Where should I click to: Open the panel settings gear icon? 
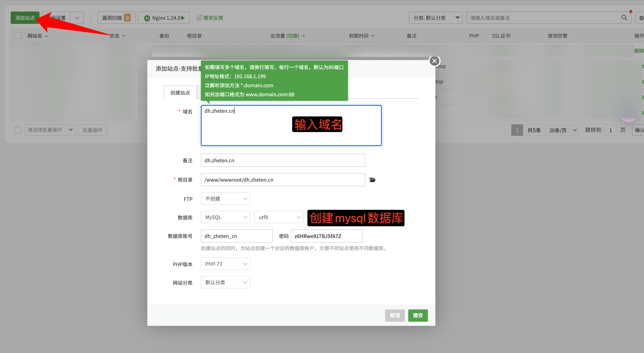(x=641, y=17)
